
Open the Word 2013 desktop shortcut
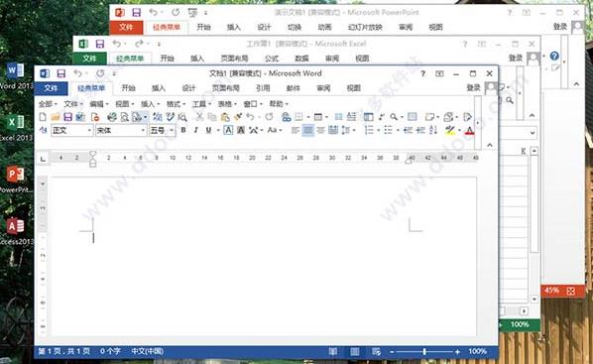point(15,75)
